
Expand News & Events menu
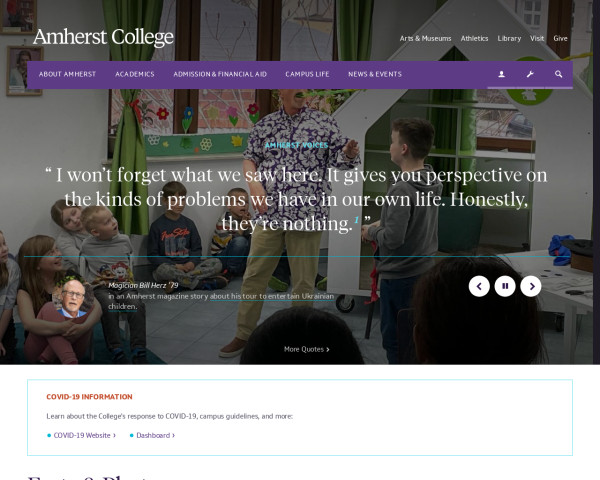click(x=375, y=74)
